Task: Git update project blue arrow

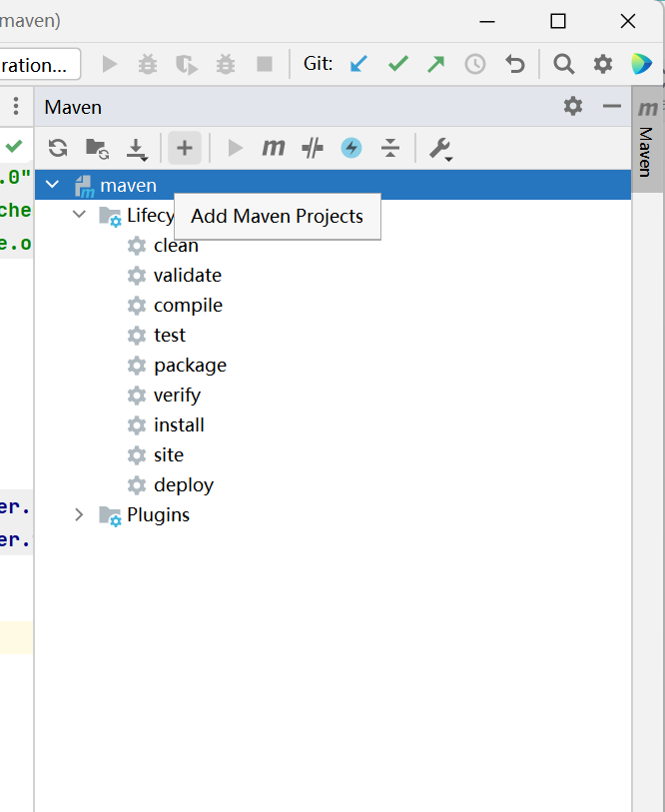Action: point(358,64)
